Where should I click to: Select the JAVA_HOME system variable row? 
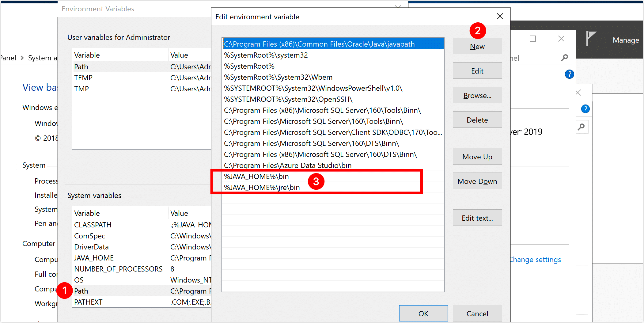tap(94, 258)
